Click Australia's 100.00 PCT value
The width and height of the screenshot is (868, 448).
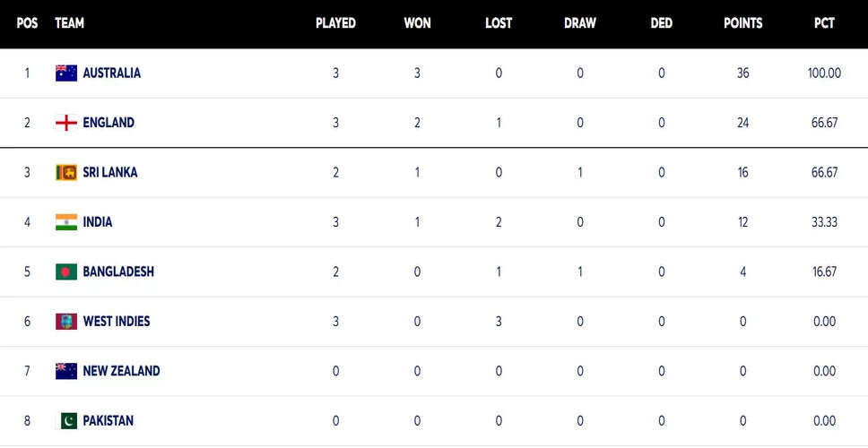pyautogui.click(x=824, y=73)
